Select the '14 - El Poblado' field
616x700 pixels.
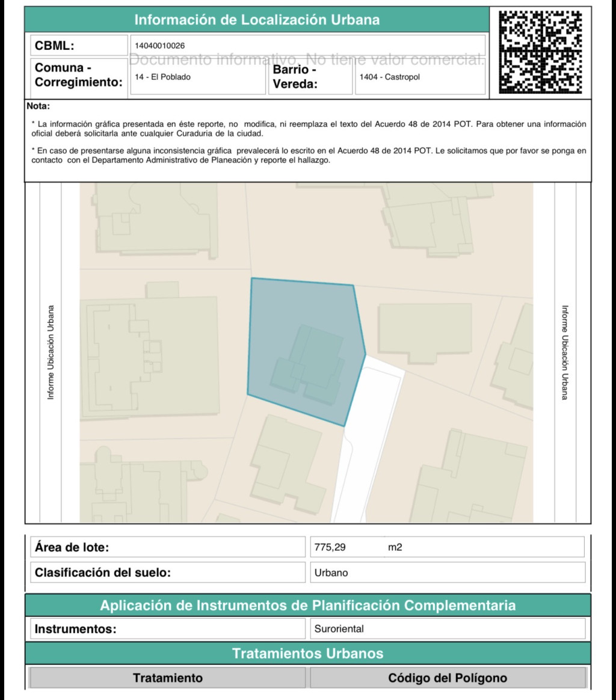pyautogui.click(x=197, y=77)
